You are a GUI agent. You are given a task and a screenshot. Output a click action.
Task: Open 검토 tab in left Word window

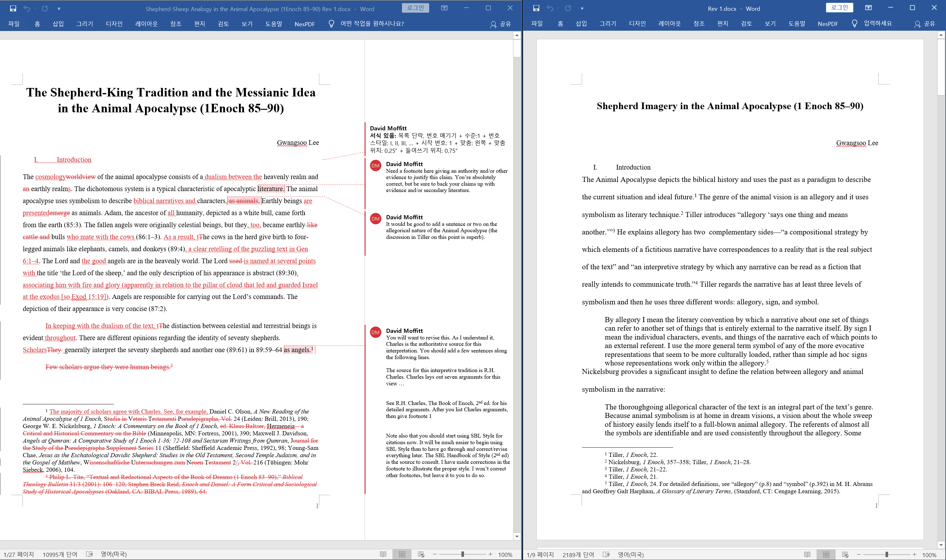pyautogui.click(x=223, y=24)
